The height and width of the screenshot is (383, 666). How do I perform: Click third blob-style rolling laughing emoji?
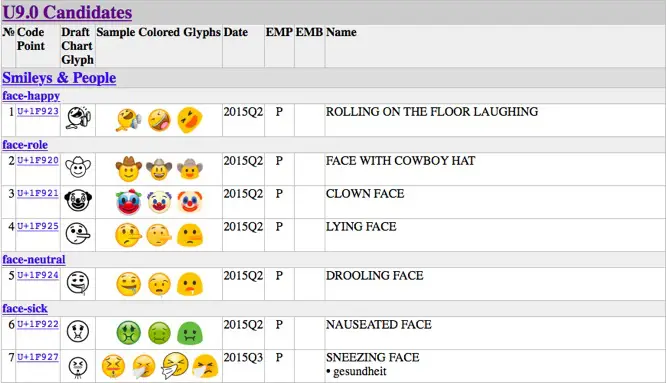point(190,120)
